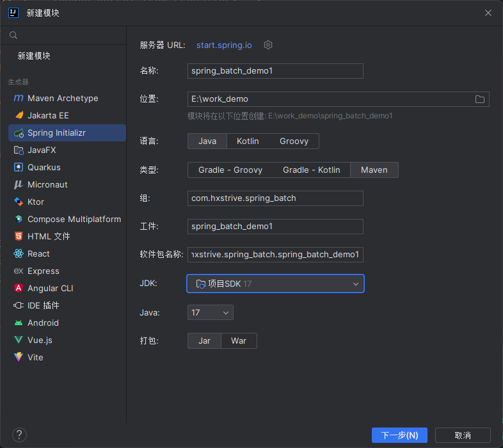Choose Gradle - Groovy build type
This screenshot has width=503, height=448.
point(230,170)
